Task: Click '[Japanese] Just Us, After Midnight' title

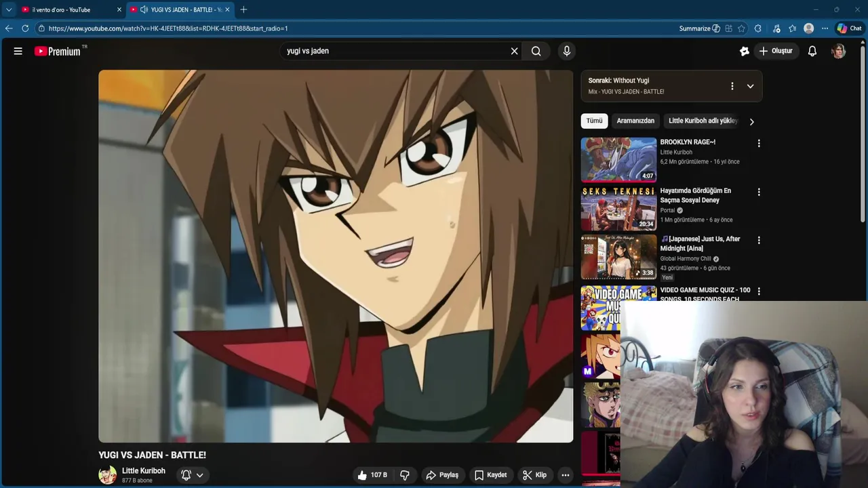Action: pyautogui.click(x=701, y=243)
